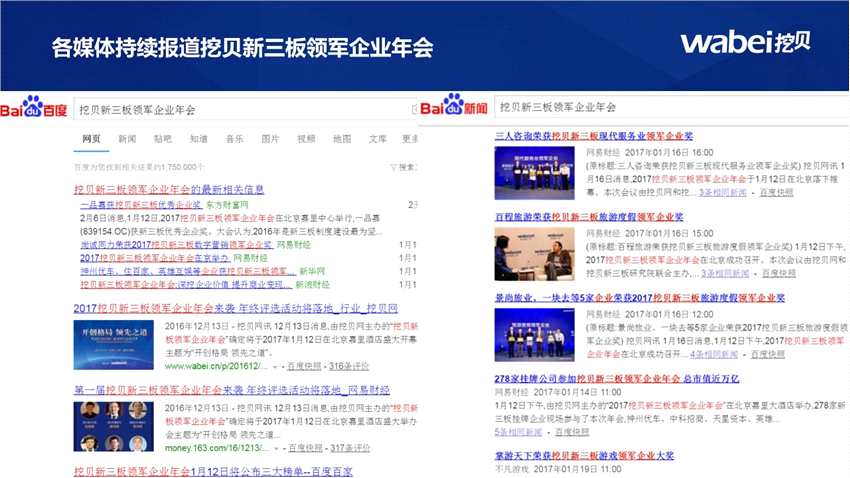Open the 4条相同新闻 link

tap(714, 354)
